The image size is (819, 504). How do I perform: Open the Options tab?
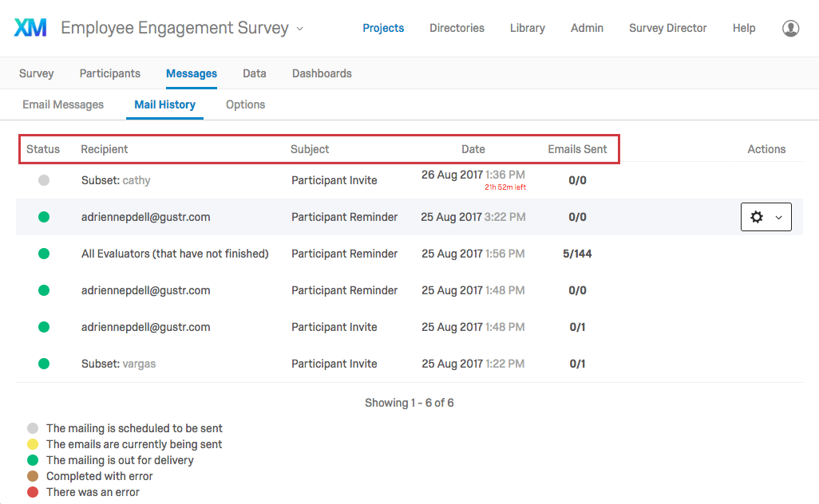click(x=245, y=104)
